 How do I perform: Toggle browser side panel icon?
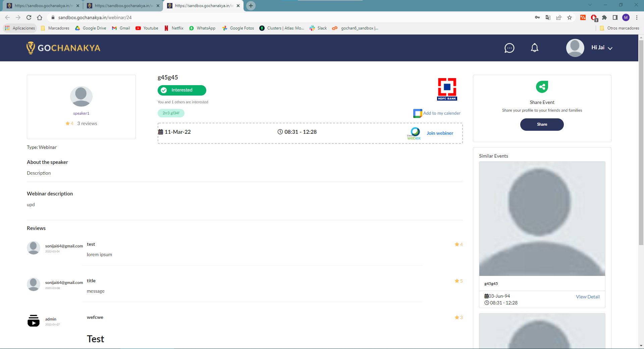click(x=615, y=17)
